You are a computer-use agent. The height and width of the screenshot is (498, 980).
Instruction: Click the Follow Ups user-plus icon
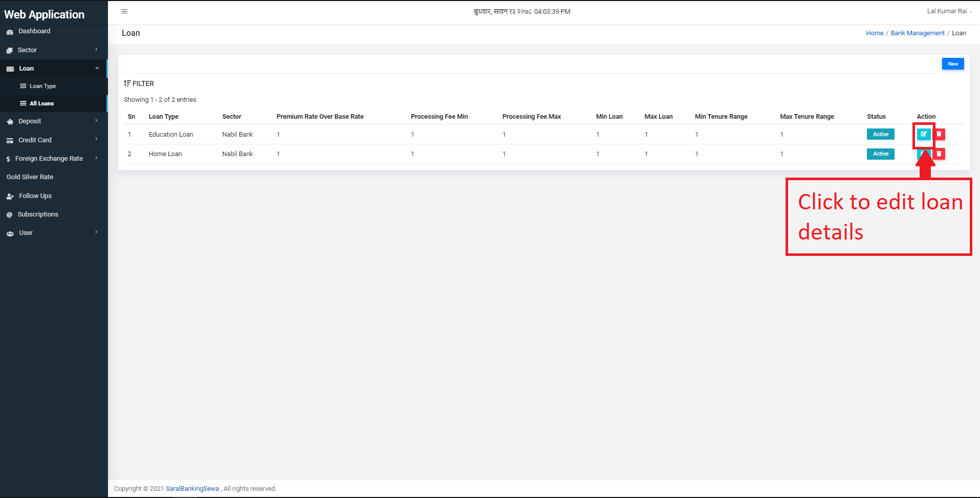pos(10,196)
